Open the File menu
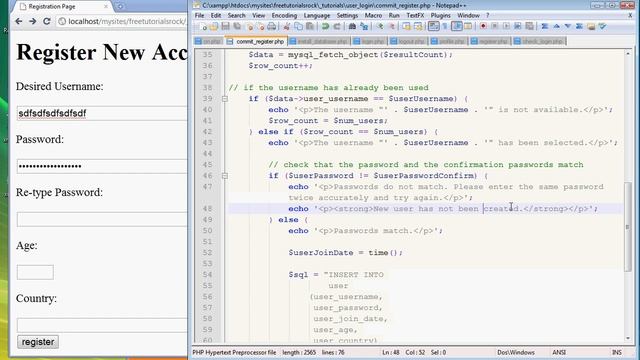Image resolution: width=640 pixels, height=360 pixels. [200, 16]
